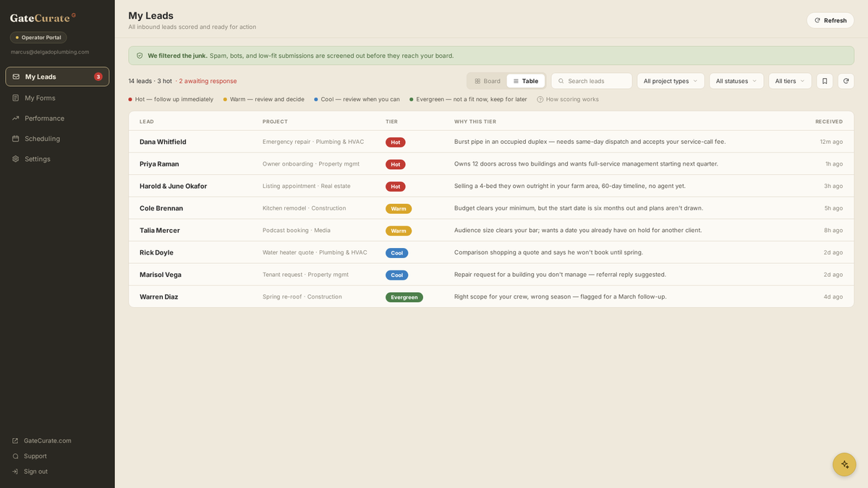Open the sparkle assistant button
The width and height of the screenshot is (868, 488).
click(844, 464)
